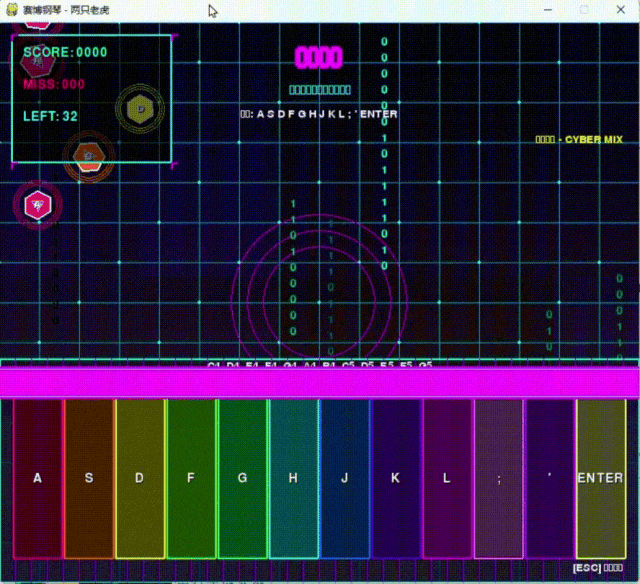Minimize the 赛博钢琴 window
640x584 pixels.
548,10
